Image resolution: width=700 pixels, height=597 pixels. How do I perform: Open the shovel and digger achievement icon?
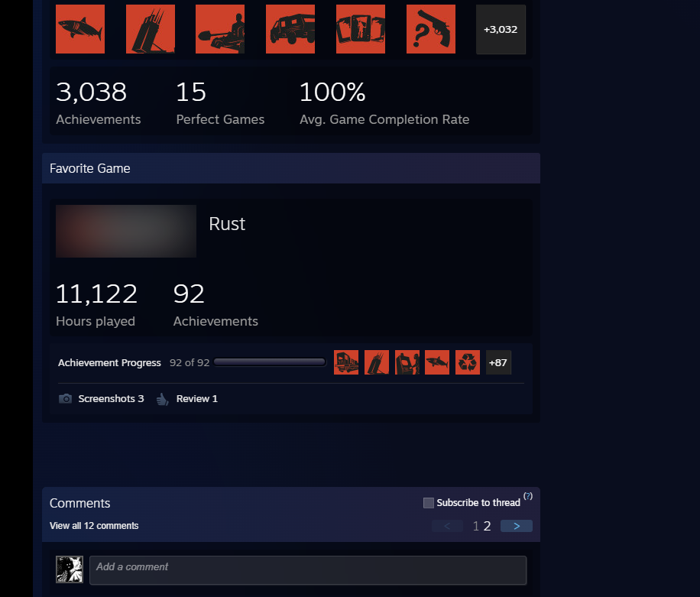(x=220, y=29)
